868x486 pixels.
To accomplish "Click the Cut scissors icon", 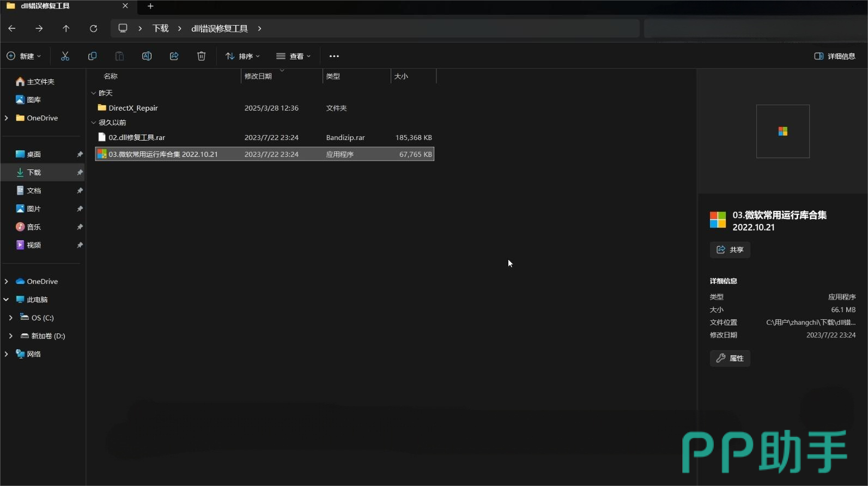I will (65, 56).
